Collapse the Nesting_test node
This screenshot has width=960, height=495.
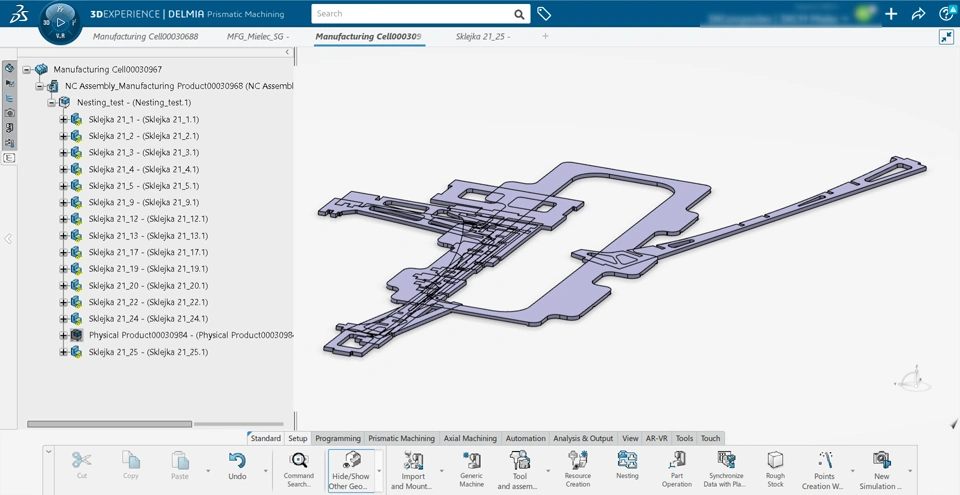(x=51, y=103)
